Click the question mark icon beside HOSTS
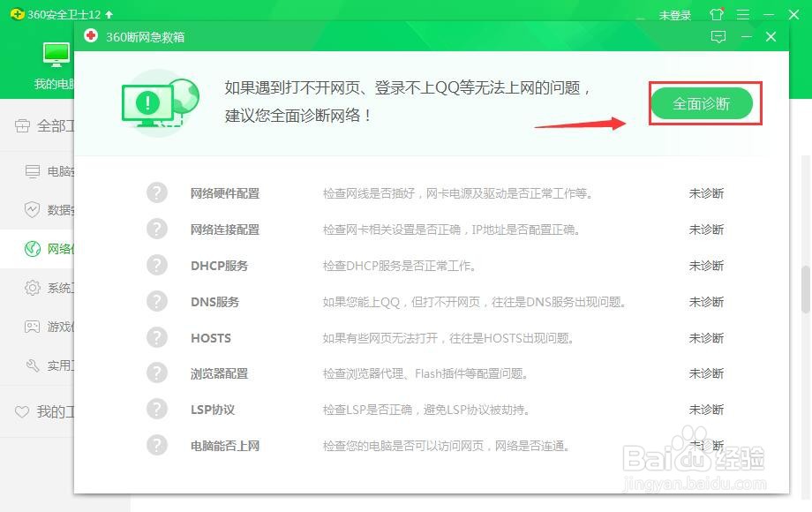 [156, 337]
